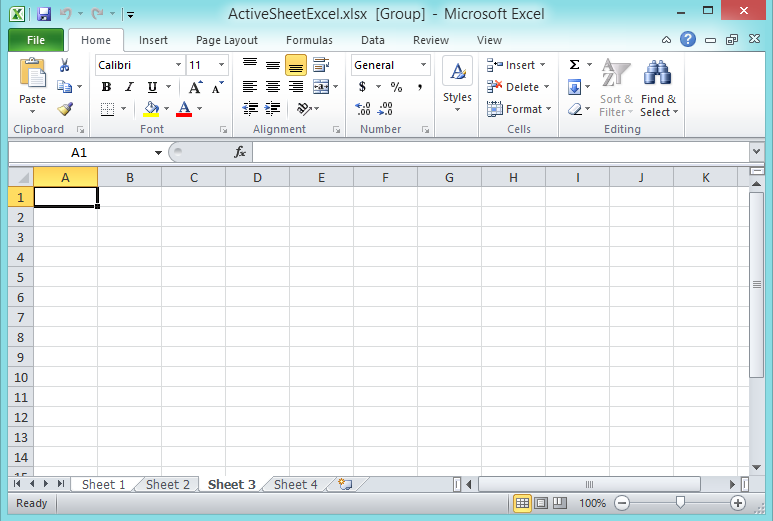Open Excel Help question mark
This screenshot has height=521, width=773.
click(688, 39)
